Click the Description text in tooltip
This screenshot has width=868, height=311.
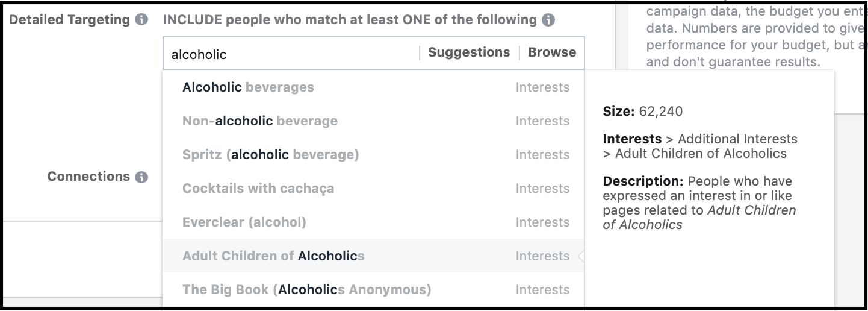(x=699, y=203)
